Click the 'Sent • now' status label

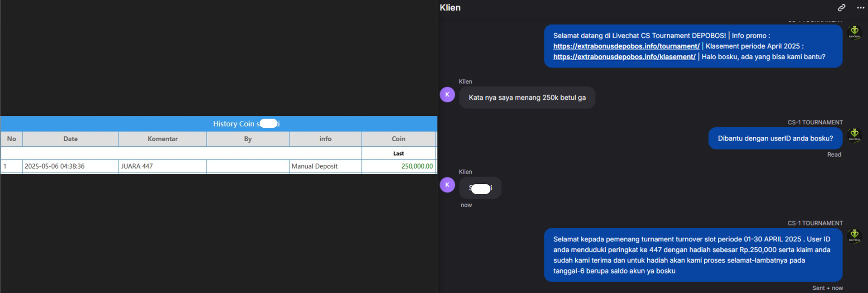[x=827, y=288]
